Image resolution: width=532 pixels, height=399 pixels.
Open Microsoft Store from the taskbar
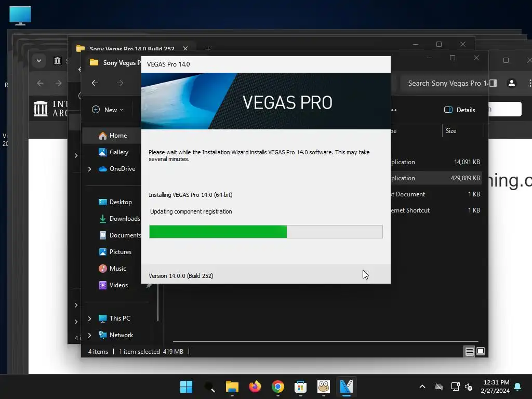pos(301,387)
